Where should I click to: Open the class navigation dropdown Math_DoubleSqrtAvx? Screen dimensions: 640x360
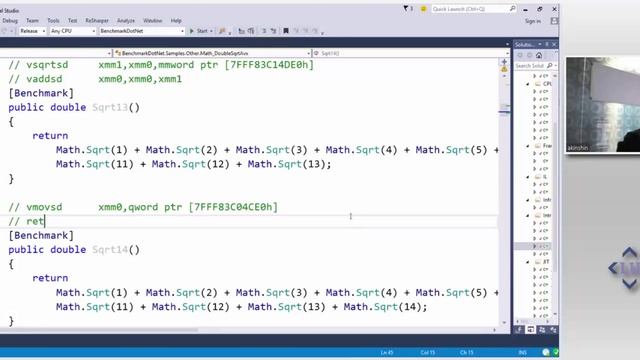(x=212, y=53)
